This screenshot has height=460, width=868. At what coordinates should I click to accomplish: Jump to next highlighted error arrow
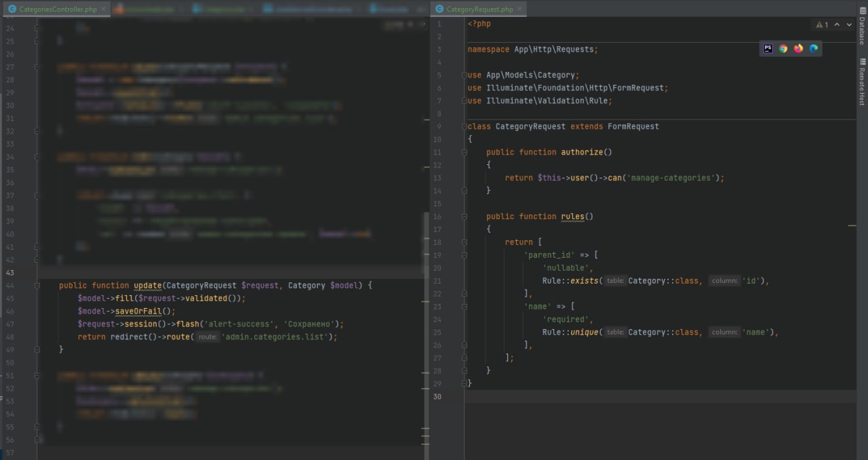[848, 24]
